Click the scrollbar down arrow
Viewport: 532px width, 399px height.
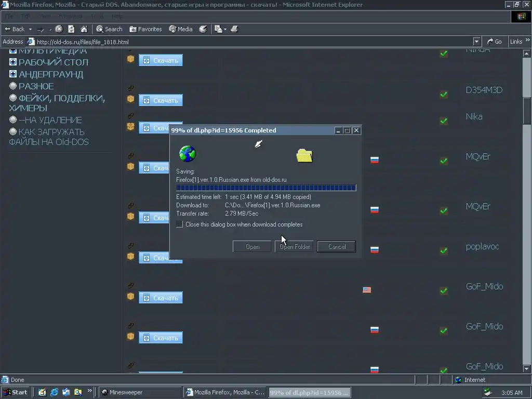click(x=526, y=368)
